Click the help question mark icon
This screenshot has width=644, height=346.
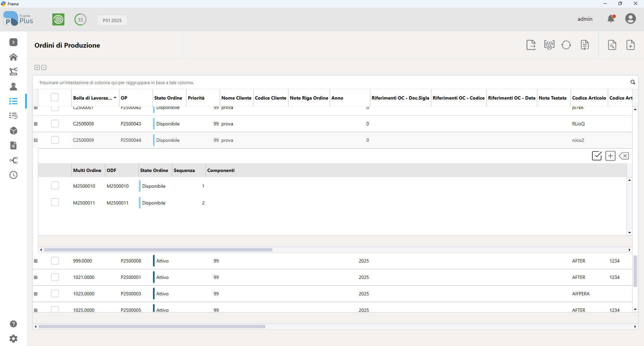click(x=13, y=324)
